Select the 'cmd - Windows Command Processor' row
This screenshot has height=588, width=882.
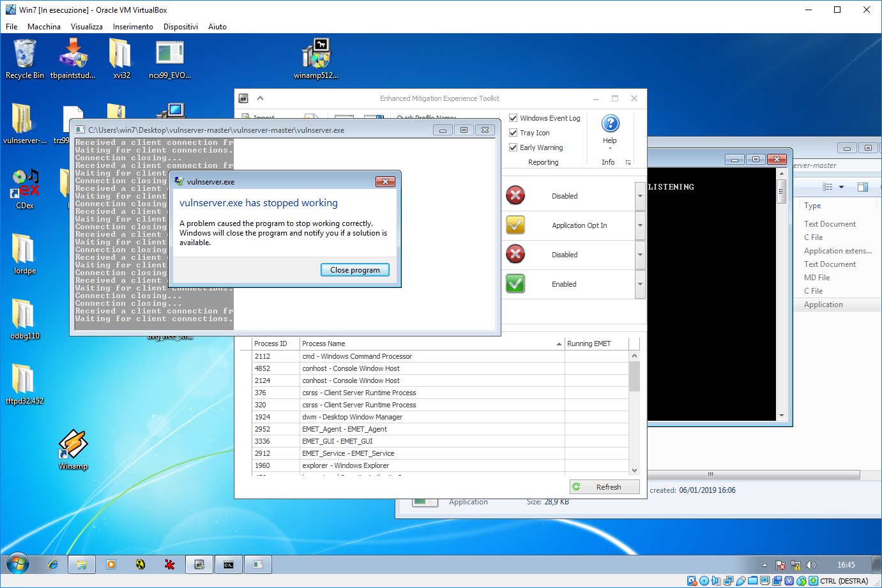441,356
